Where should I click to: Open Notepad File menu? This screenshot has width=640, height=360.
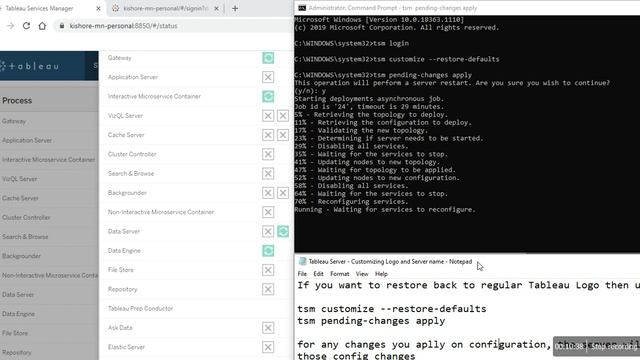[302, 274]
